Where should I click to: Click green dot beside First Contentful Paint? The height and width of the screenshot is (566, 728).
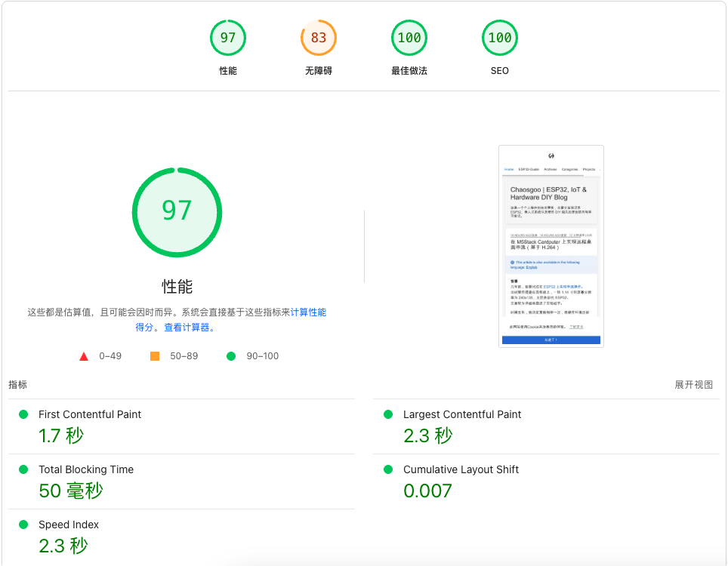click(23, 414)
